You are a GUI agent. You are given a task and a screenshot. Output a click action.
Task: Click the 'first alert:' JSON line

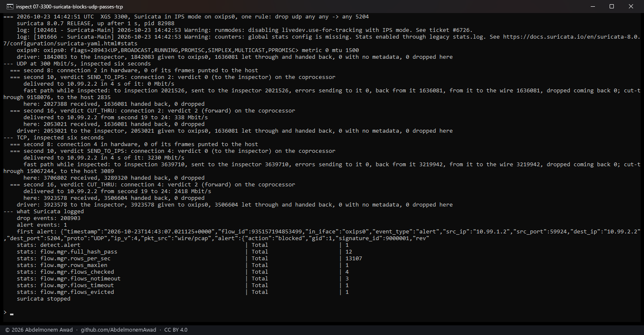click(322, 235)
